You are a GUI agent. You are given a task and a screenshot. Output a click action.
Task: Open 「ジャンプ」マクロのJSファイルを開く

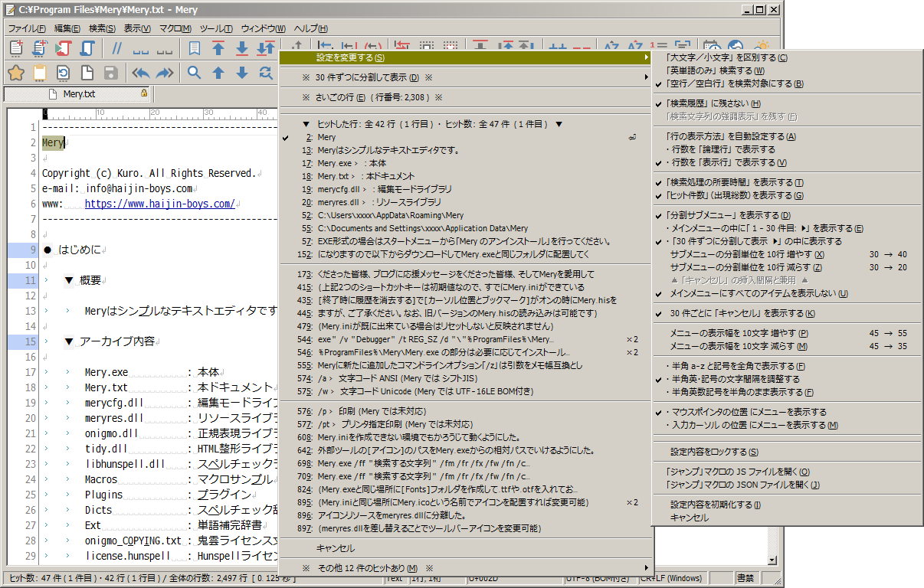coord(787,472)
